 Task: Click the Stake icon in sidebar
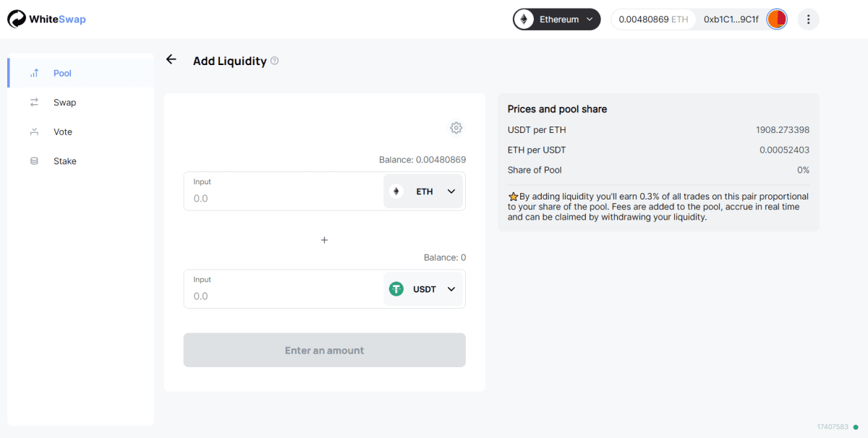coord(34,161)
